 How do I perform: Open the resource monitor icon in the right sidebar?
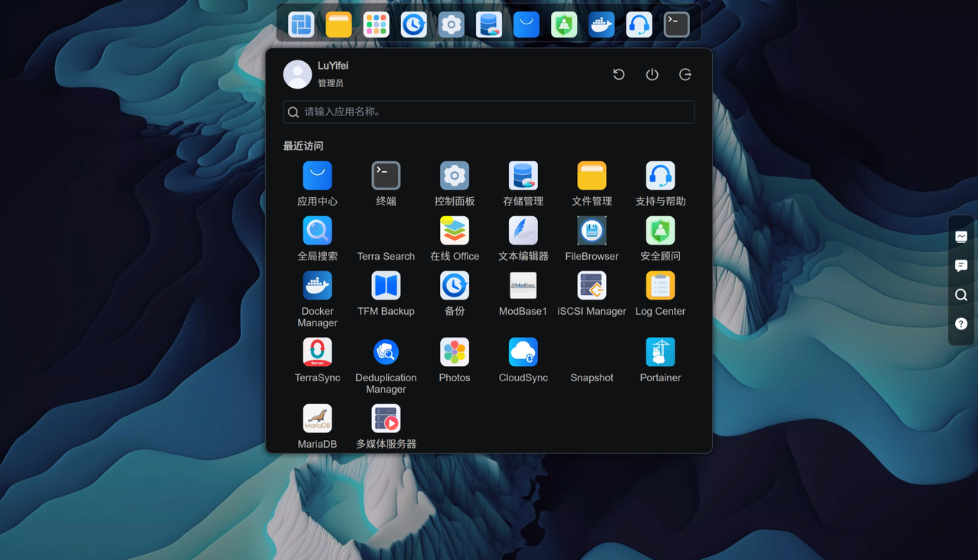click(x=961, y=237)
